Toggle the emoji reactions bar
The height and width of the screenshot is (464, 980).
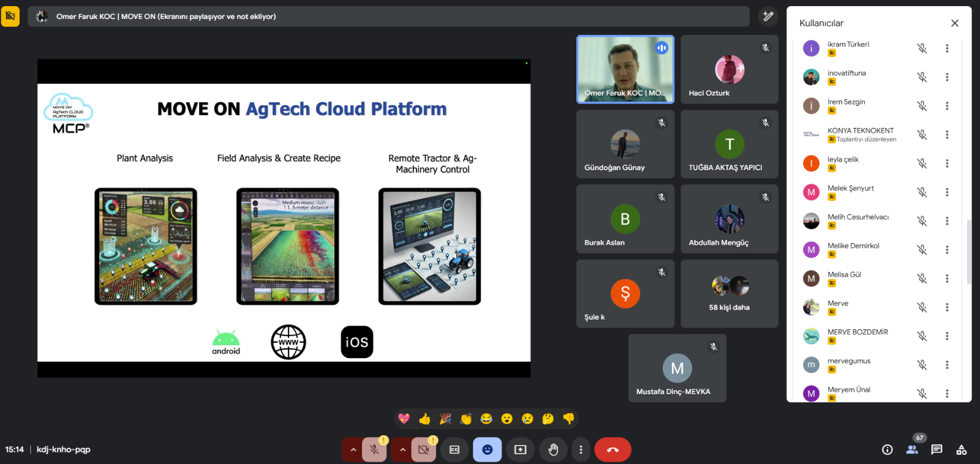pyautogui.click(x=488, y=450)
